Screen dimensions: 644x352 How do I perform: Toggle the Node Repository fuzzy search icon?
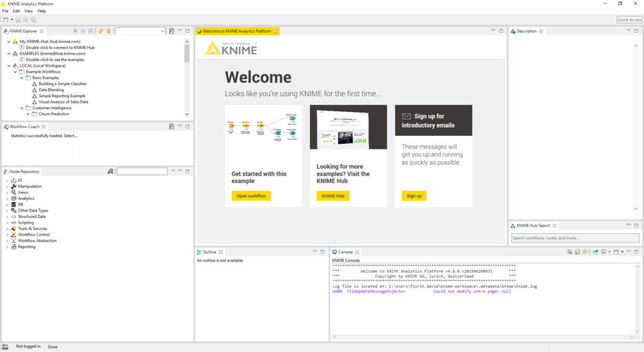click(111, 171)
